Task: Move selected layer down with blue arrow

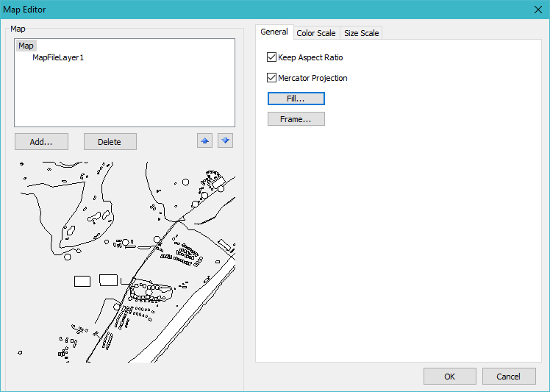Action: click(x=225, y=140)
